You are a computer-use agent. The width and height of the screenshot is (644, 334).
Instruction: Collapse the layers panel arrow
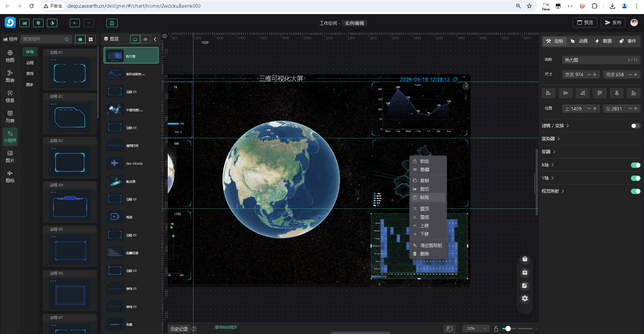[x=155, y=39]
